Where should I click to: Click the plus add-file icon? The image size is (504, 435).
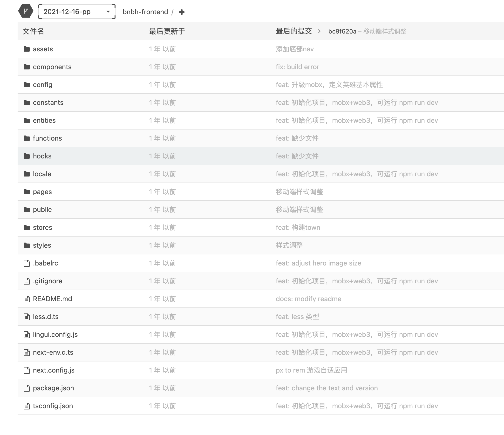point(182,12)
